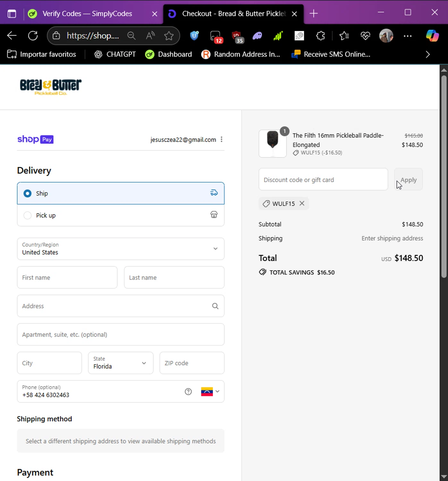Open browser essentials heart icon
The height and width of the screenshot is (481, 448).
(365, 36)
